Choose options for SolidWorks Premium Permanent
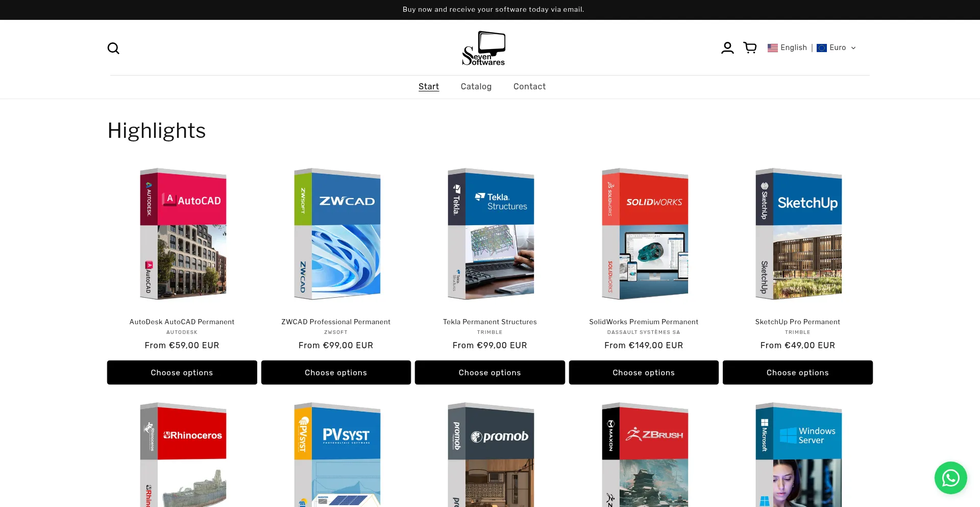The image size is (980, 507). pyautogui.click(x=644, y=373)
